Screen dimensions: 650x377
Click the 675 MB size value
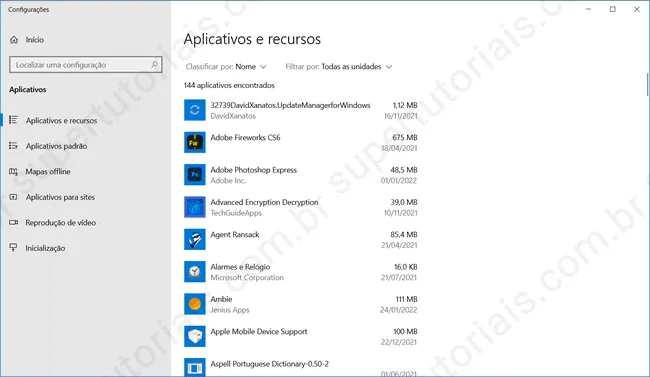tap(405, 138)
